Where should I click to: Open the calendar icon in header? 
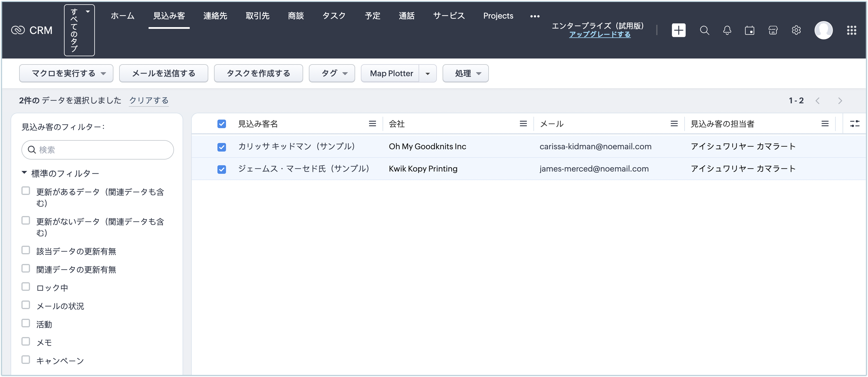tap(749, 30)
